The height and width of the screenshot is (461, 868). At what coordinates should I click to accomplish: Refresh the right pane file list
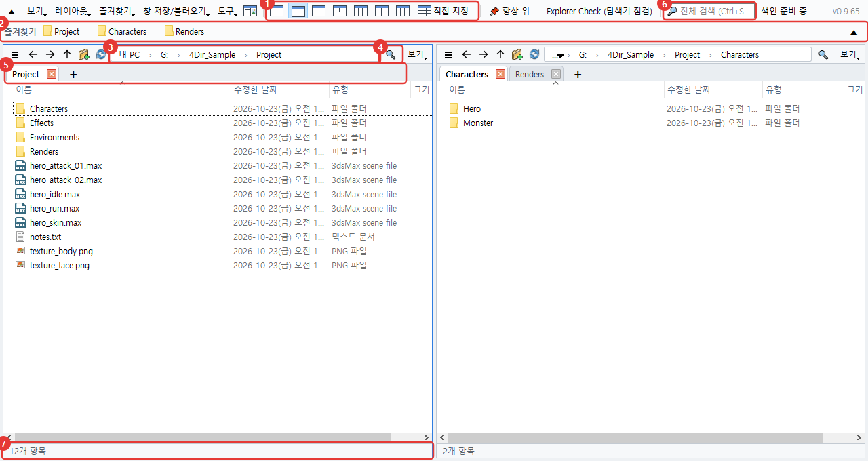pyautogui.click(x=534, y=54)
